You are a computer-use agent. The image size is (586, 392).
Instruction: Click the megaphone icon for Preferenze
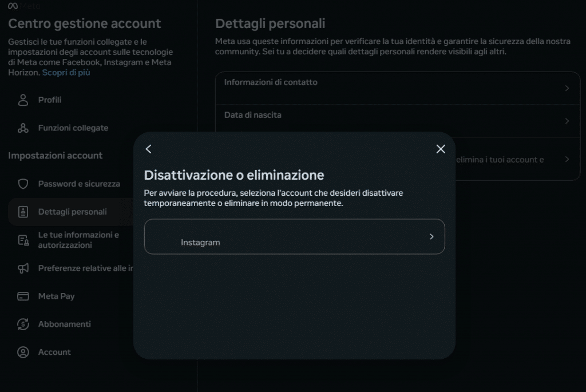tap(23, 268)
